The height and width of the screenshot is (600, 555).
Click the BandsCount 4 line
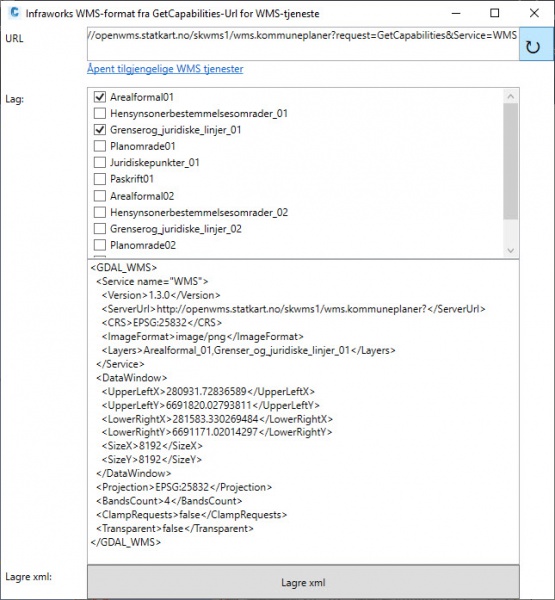[169, 501]
